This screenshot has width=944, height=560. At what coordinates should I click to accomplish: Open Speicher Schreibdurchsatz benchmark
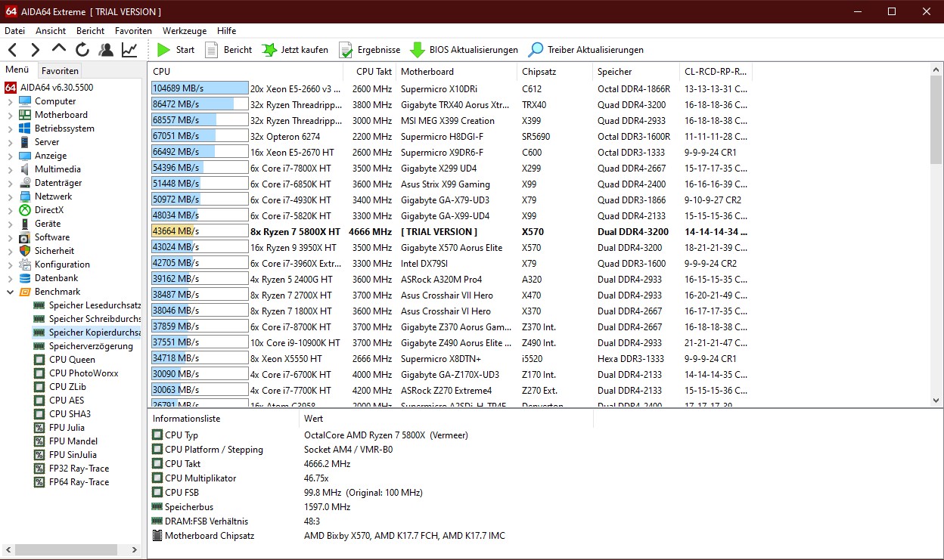pos(87,319)
